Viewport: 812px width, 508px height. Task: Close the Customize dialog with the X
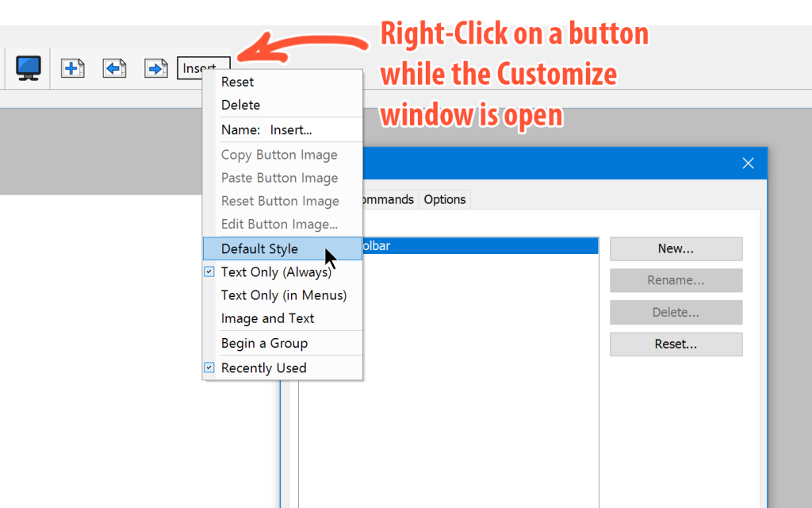point(748,164)
